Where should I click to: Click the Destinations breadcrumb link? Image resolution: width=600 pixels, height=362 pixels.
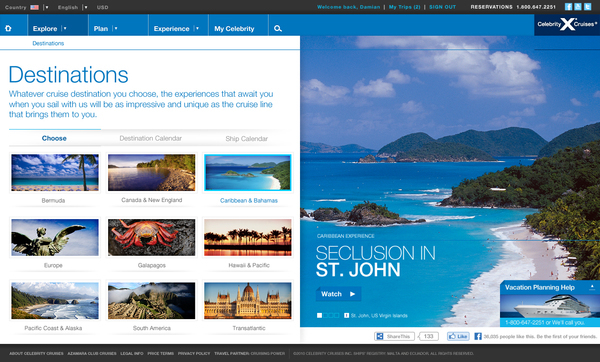click(48, 43)
